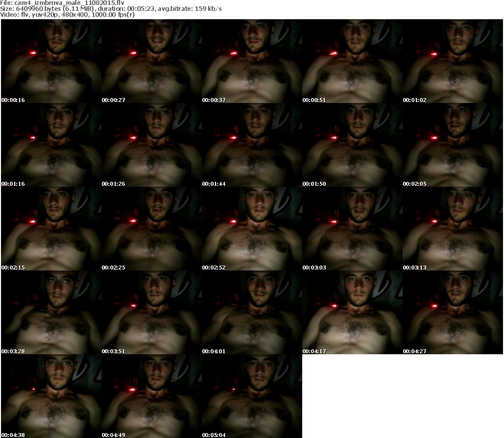
Task: Click the 'Size: 6409960 bytes' info line
Action: click(111, 9)
